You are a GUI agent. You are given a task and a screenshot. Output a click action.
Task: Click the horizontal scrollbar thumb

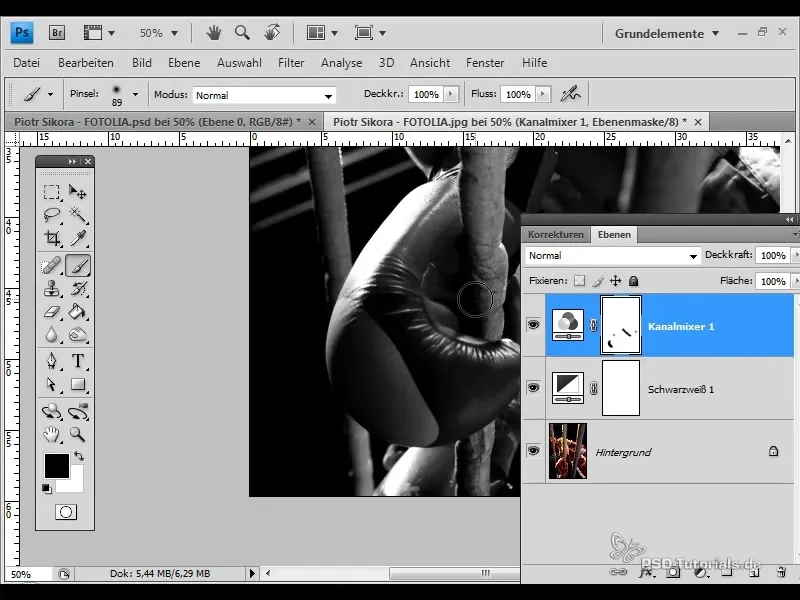pyautogui.click(x=454, y=573)
